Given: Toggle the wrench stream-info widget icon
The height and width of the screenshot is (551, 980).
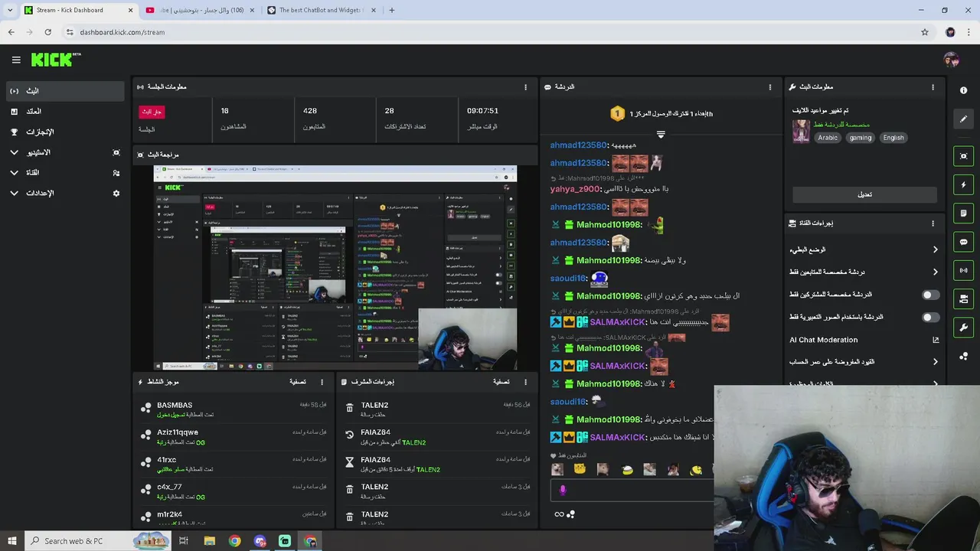Looking at the screenshot, I should 963,328.
